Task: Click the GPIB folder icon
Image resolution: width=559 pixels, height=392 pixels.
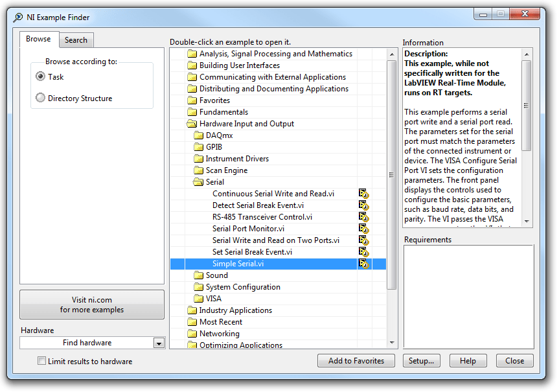Action: coord(198,146)
